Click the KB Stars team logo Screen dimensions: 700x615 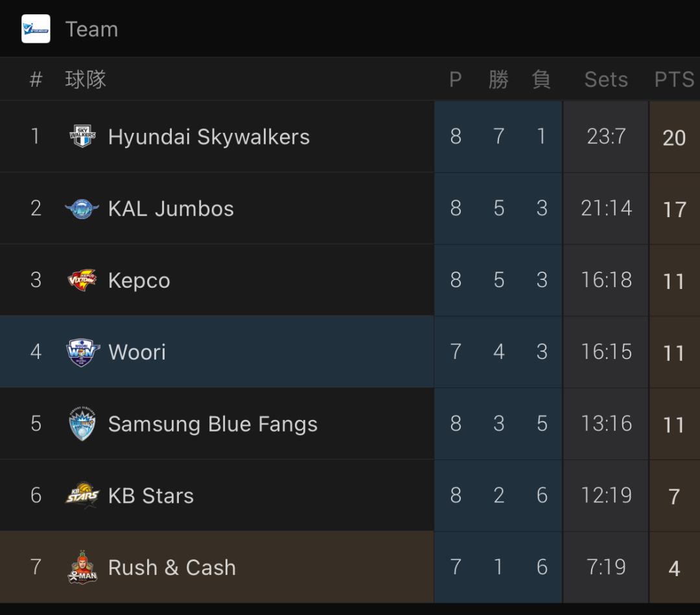coord(82,495)
